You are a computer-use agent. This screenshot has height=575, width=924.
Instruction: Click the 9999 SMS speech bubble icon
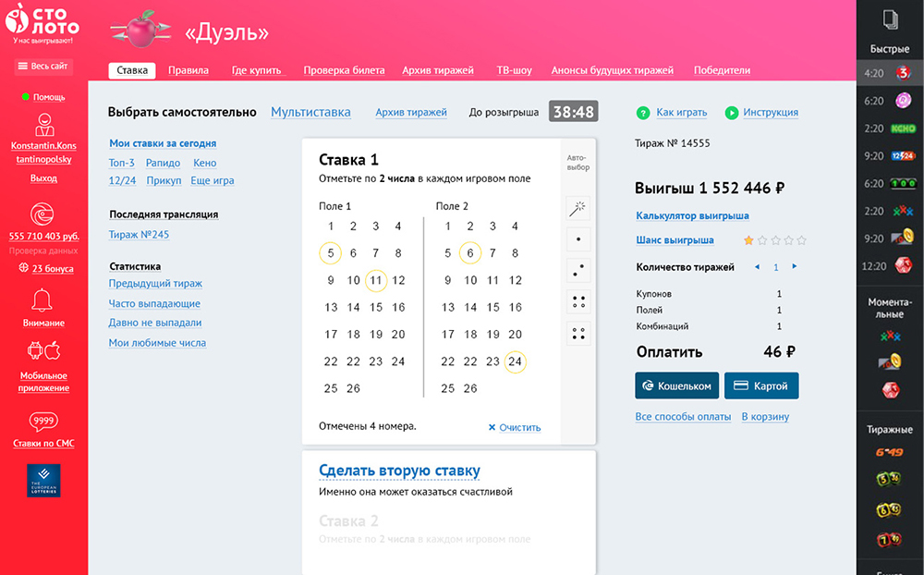click(x=43, y=422)
